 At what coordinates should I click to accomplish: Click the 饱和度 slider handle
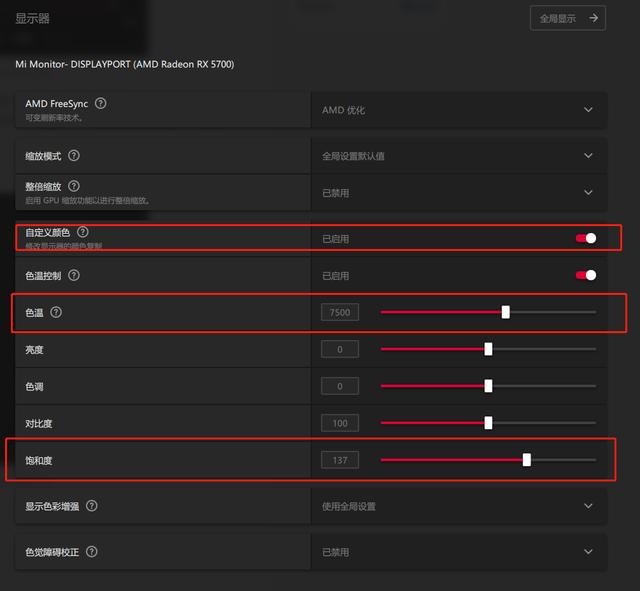click(527, 460)
